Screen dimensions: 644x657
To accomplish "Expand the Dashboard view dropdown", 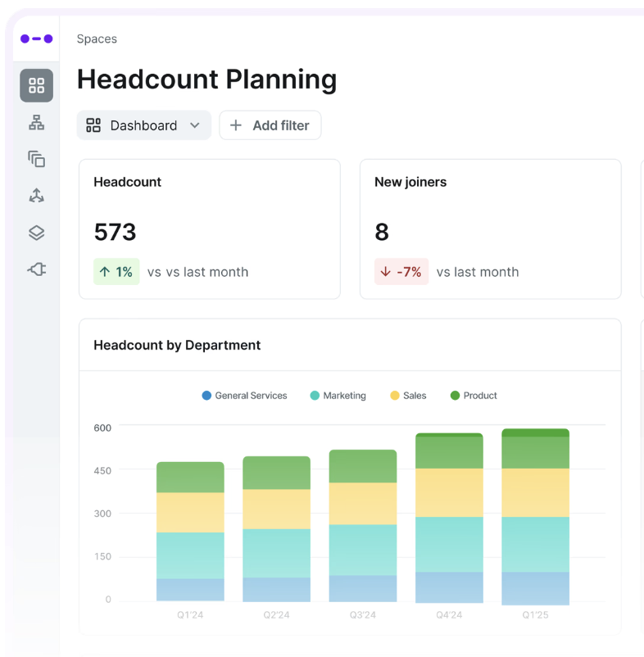I will (143, 125).
